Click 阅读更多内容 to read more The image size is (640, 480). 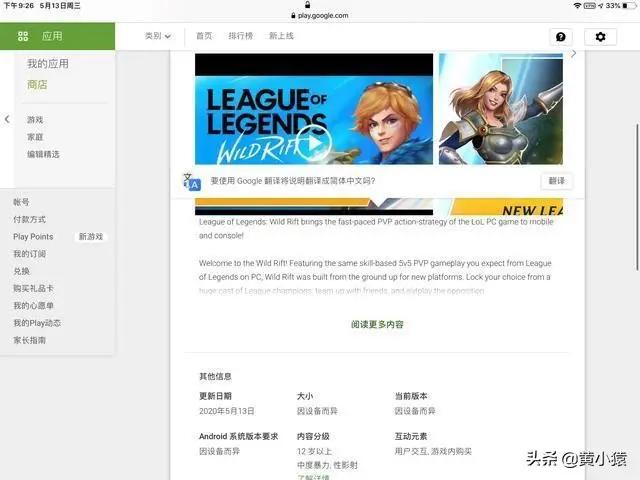377,324
